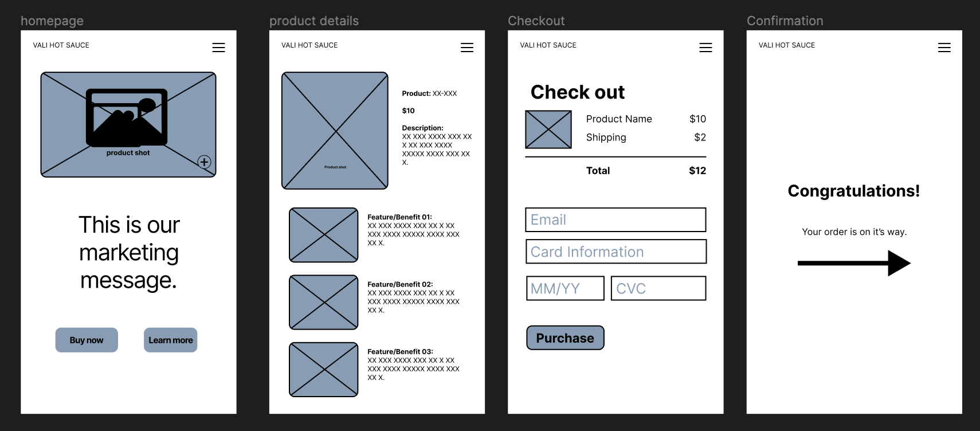Click the checkout product thumbnail image
The width and height of the screenshot is (980, 431).
pyautogui.click(x=548, y=130)
